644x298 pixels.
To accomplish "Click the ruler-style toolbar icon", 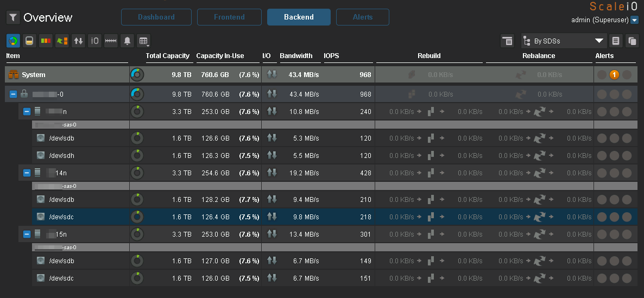I will click(x=111, y=41).
